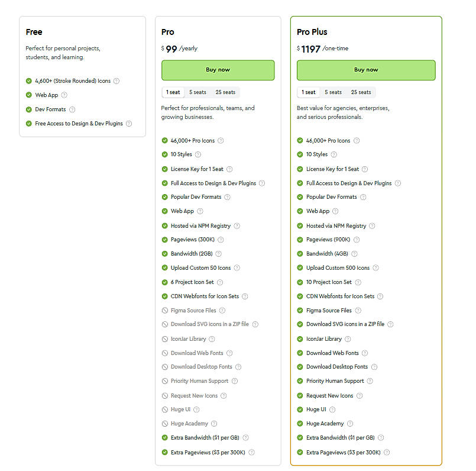
Task: Click Pro 'Extra Pageviews ($3 per 300K)' text
Action: pyautogui.click(x=208, y=452)
